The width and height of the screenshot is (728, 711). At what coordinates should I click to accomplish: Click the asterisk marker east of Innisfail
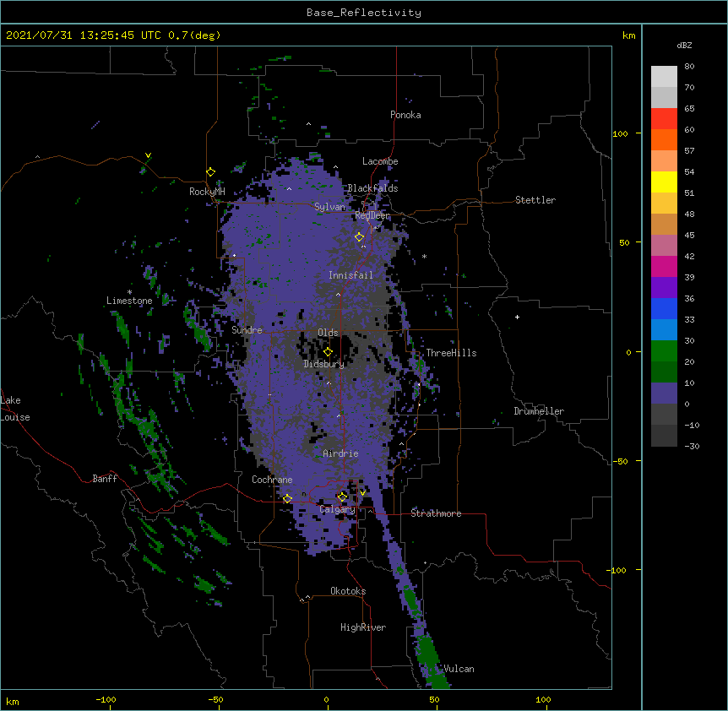[424, 256]
